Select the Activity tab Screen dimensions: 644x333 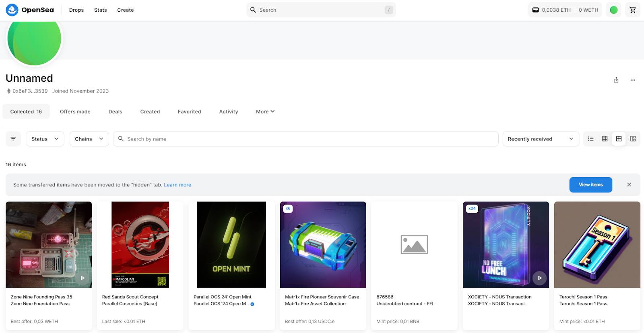pos(229,112)
